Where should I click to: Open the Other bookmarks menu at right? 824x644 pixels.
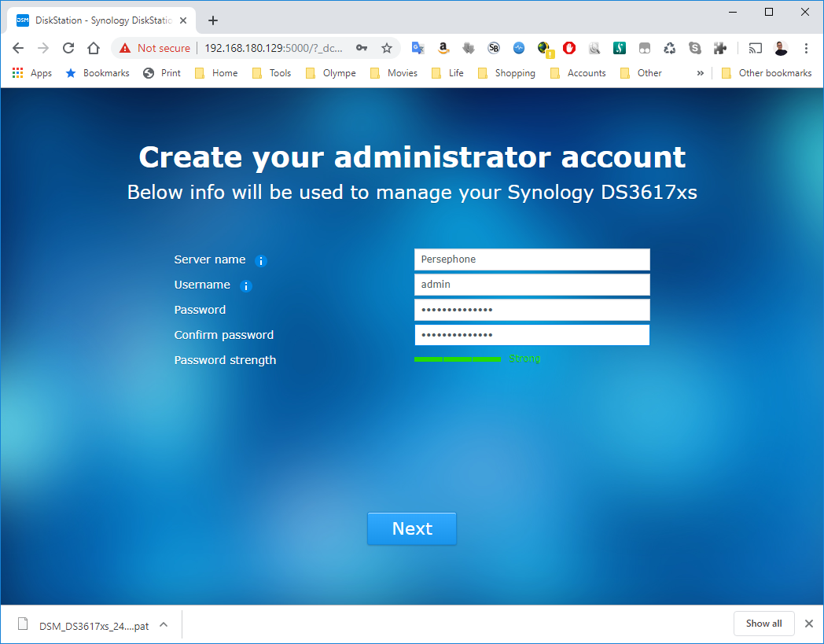tap(767, 73)
